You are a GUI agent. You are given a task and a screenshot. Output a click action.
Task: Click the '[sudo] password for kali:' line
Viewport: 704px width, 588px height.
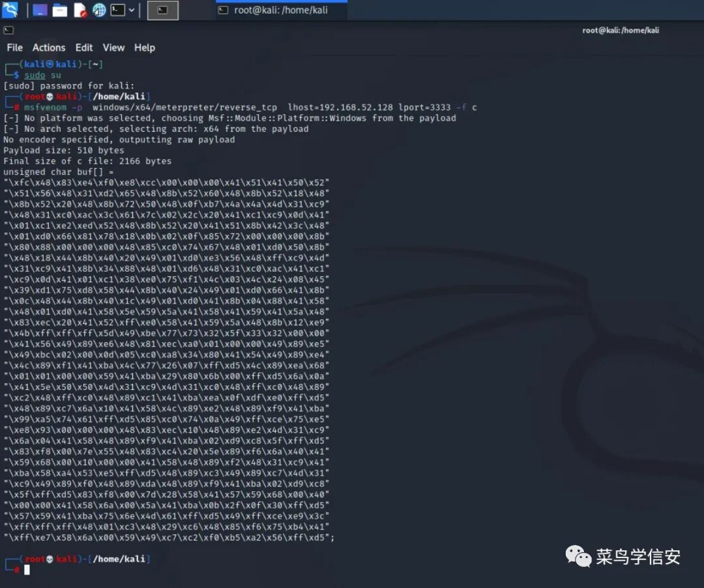point(68,86)
